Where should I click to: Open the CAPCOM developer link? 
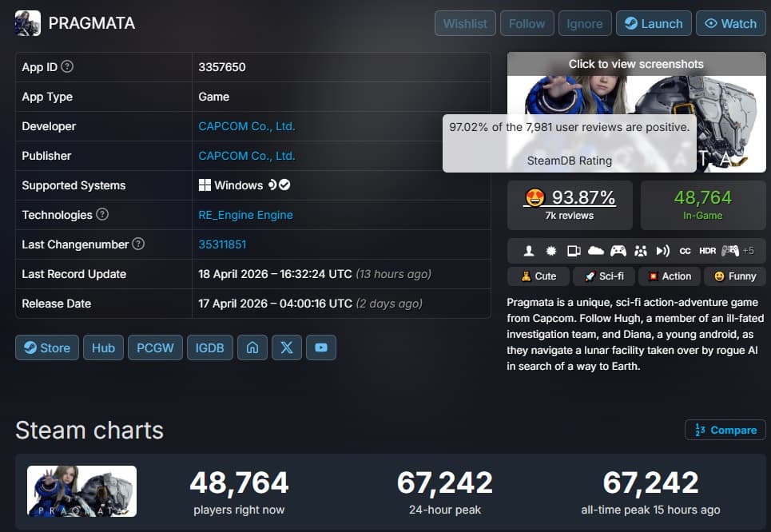(247, 126)
